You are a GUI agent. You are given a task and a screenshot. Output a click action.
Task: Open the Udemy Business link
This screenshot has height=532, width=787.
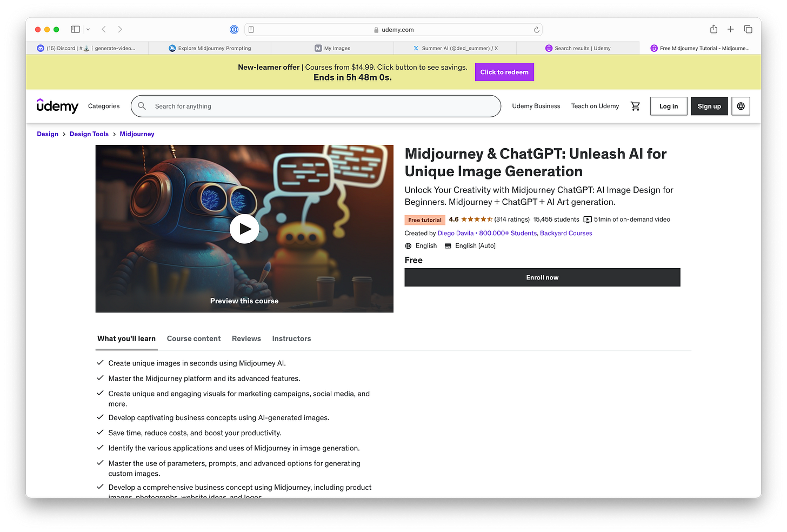536,106
